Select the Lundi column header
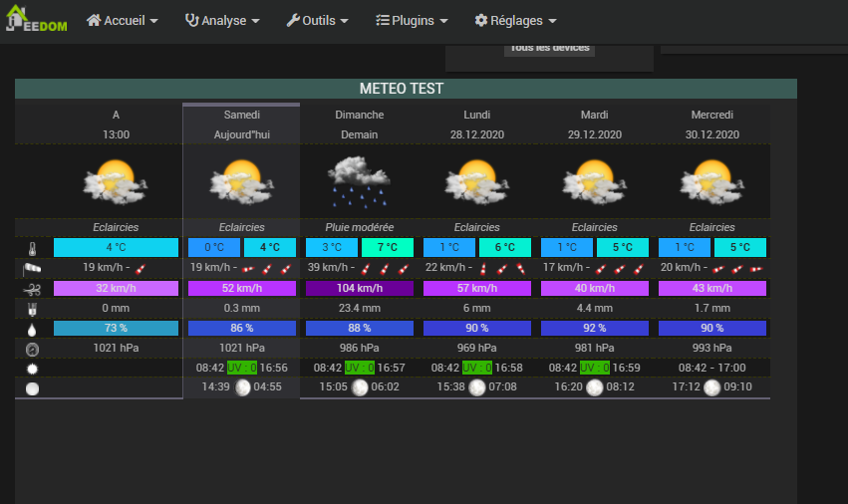The width and height of the screenshot is (848, 504). tap(477, 125)
